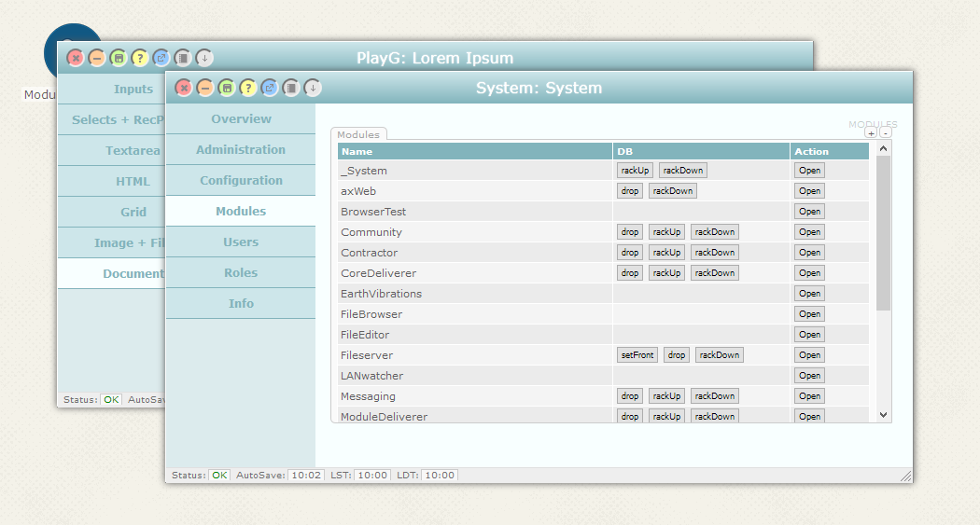Click the scroll down arrow in the modules list

(x=884, y=415)
